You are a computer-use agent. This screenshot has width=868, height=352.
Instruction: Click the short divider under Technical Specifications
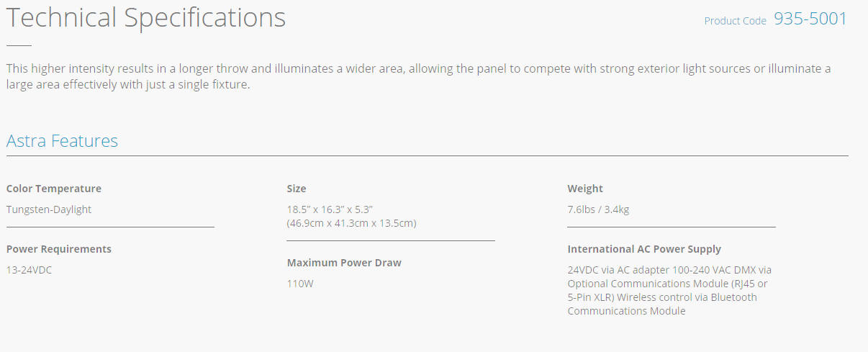pos(19,45)
